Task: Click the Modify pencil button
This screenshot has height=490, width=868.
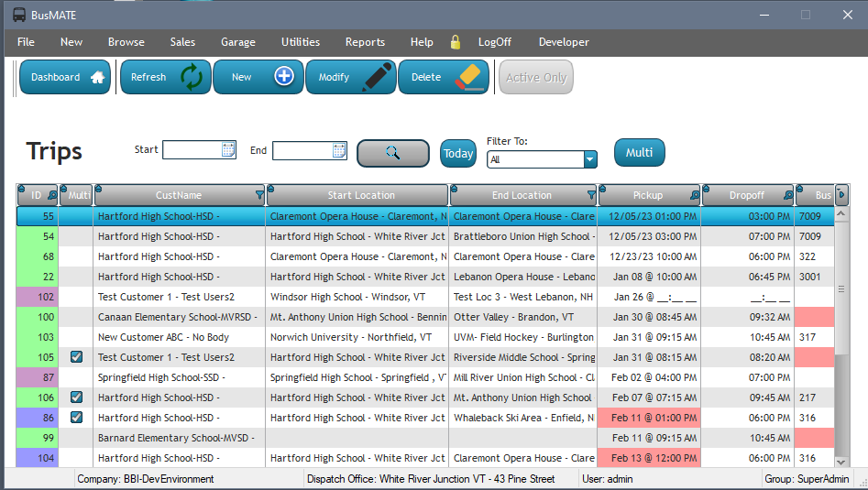Action: pyautogui.click(x=351, y=78)
